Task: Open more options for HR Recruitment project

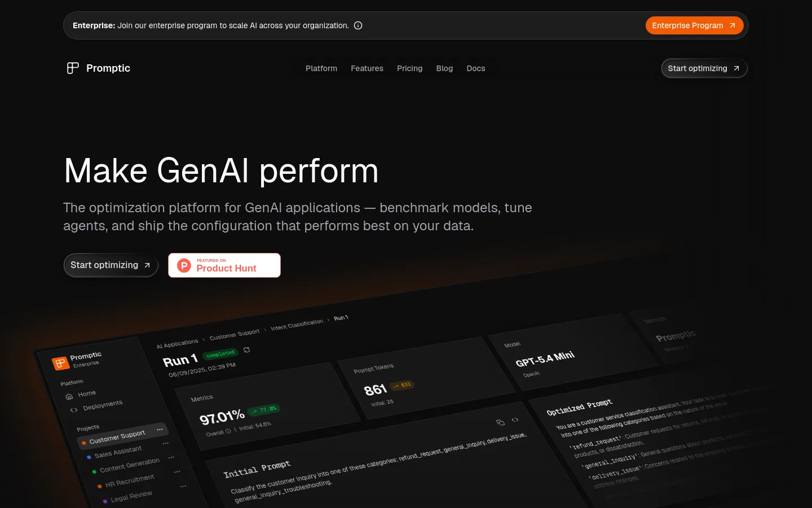Action: pyautogui.click(x=177, y=471)
